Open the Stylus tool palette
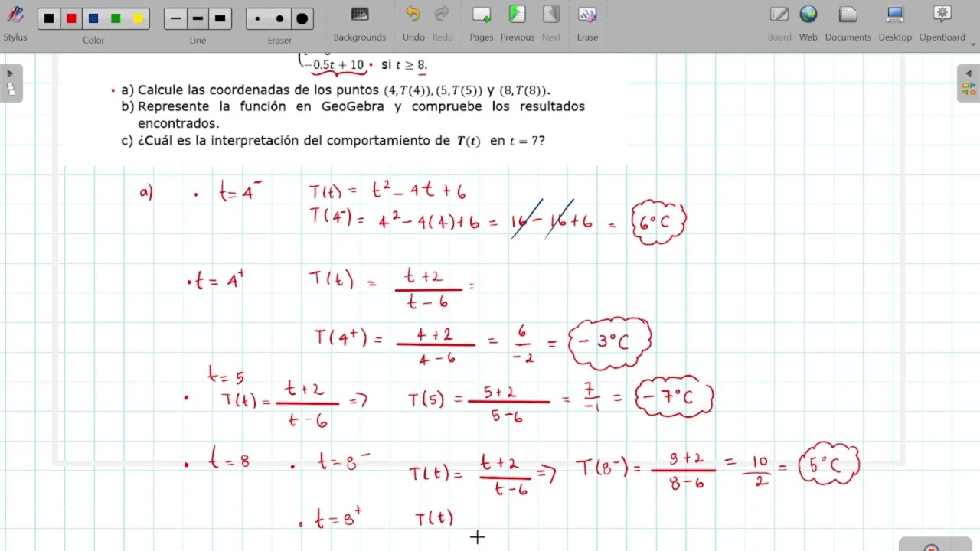Viewport: 980px width, 551px height. [x=15, y=22]
